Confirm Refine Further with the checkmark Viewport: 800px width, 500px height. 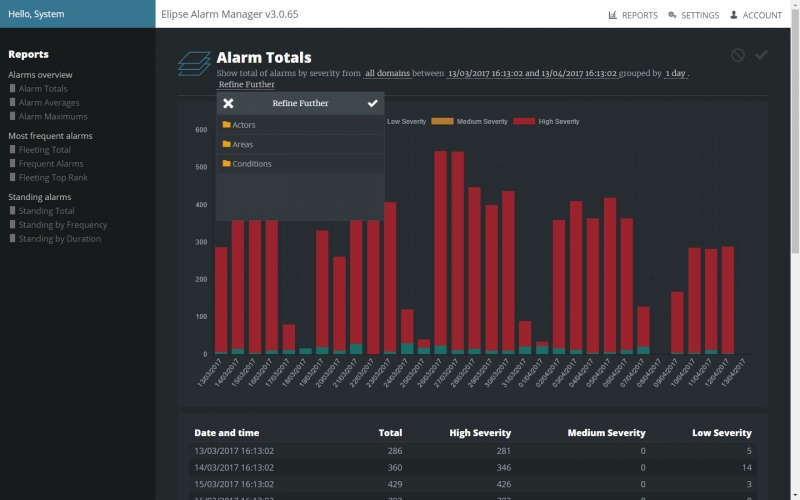pos(372,103)
